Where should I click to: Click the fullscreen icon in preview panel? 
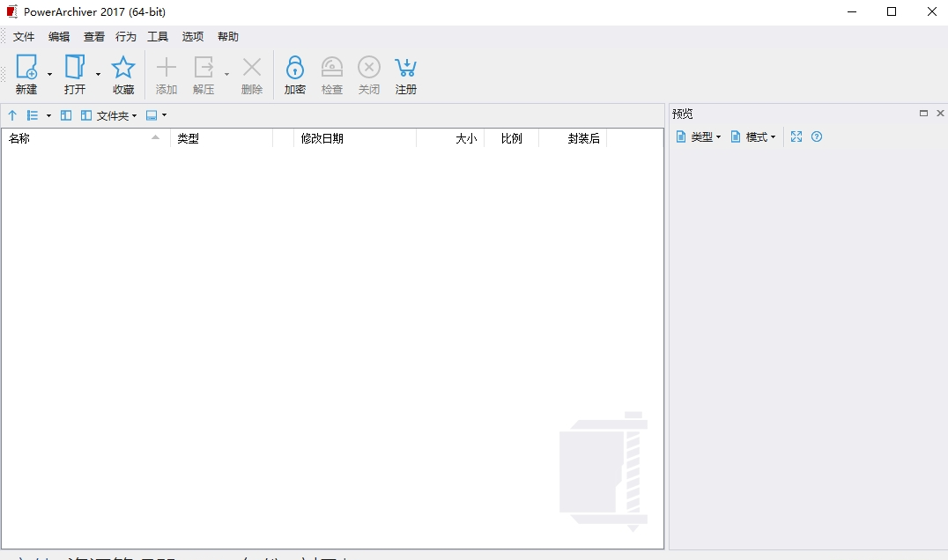click(x=796, y=136)
